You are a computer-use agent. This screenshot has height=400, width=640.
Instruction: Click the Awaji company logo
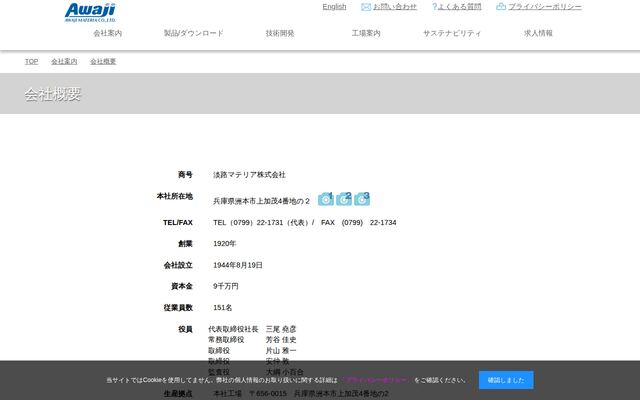[x=90, y=12]
